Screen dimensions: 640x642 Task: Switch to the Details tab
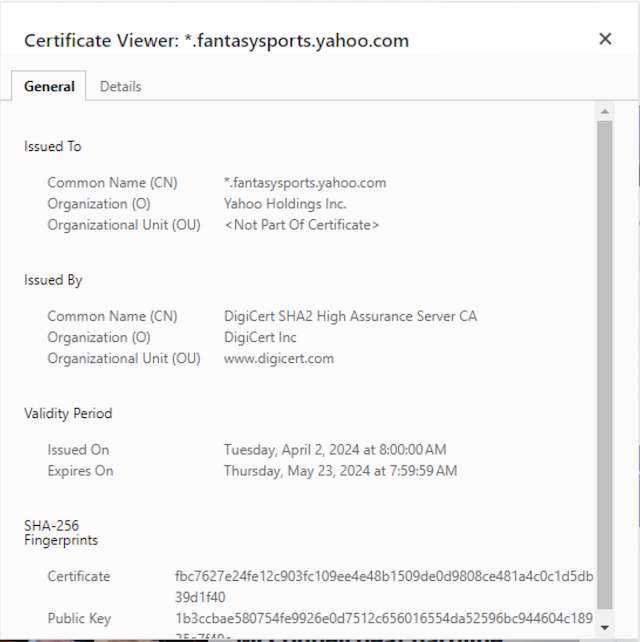point(120,86)
